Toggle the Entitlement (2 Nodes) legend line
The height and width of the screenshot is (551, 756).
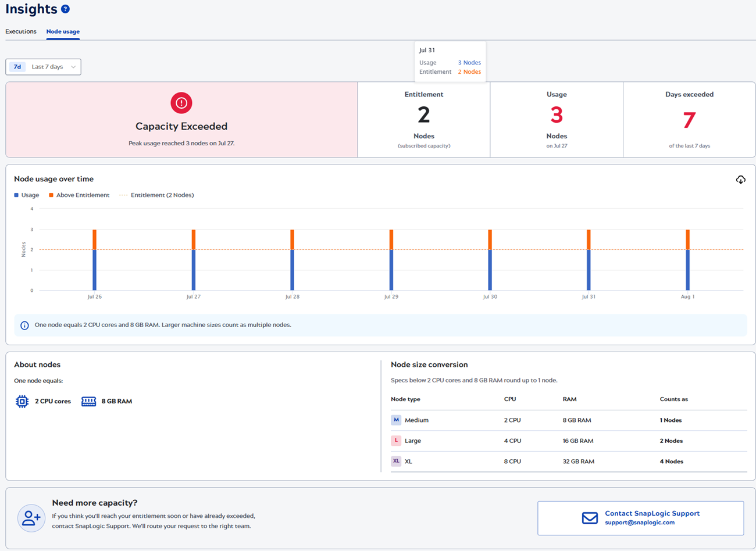tap(123, 195)
